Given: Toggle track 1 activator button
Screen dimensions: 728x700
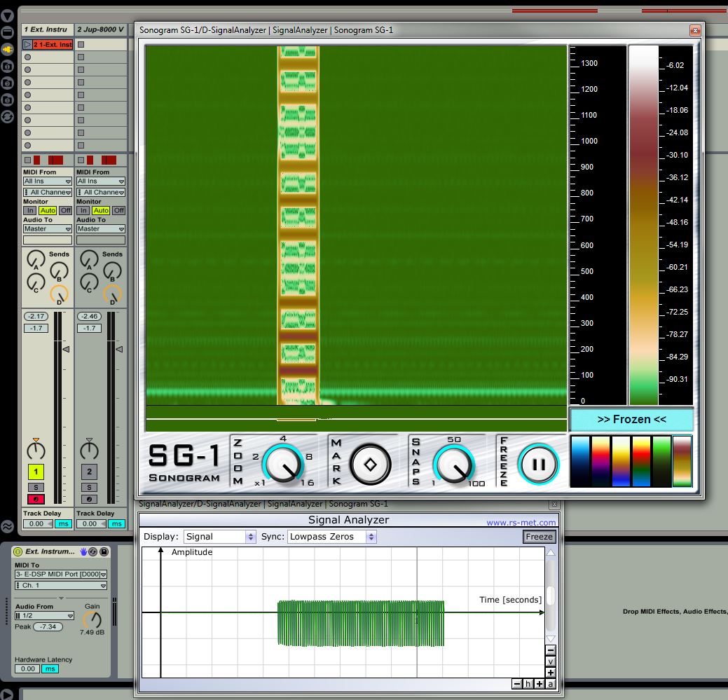Looking at the screenshot, I should [x=36, y=472].
